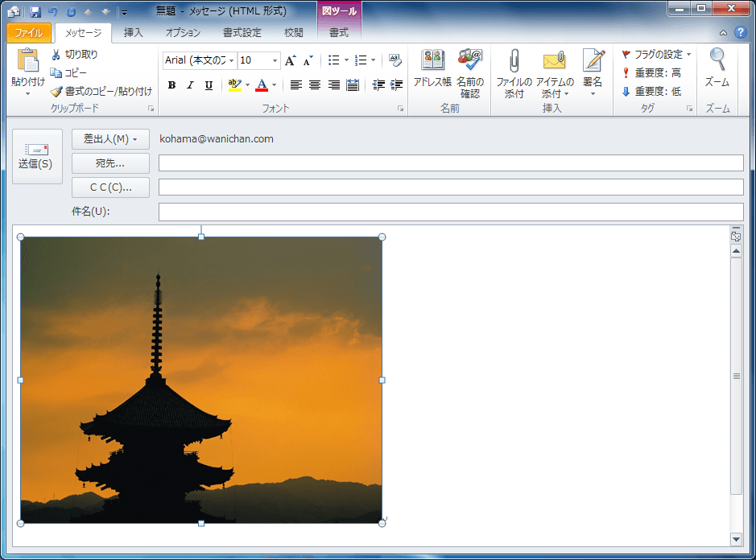Center align text
This screenshot has width=756, height=560.
point(315,85)
